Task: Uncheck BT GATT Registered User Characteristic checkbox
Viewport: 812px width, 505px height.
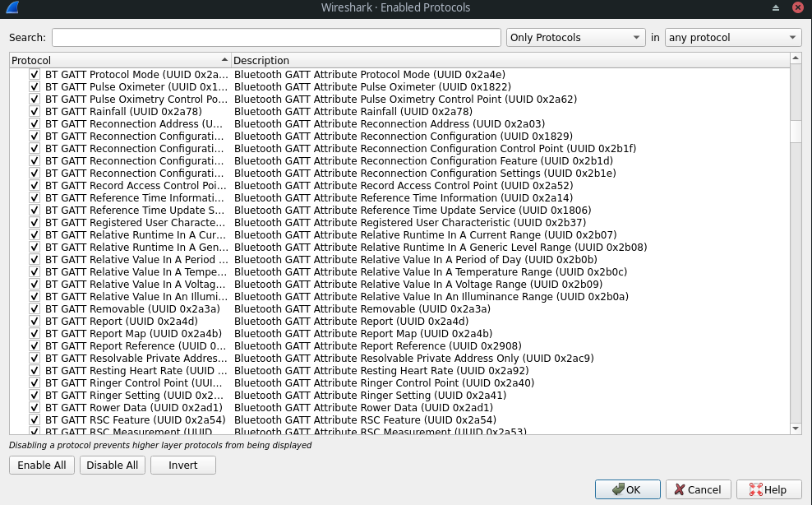Action: 35,222
